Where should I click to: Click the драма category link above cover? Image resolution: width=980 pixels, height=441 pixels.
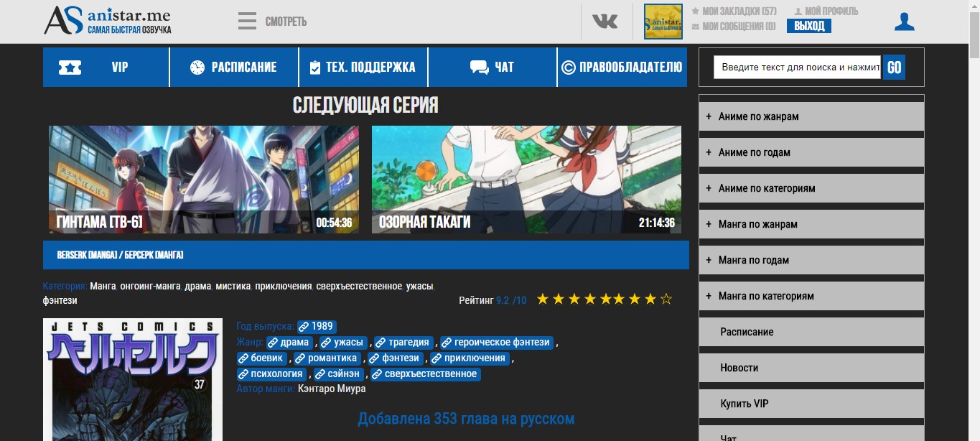197,286
